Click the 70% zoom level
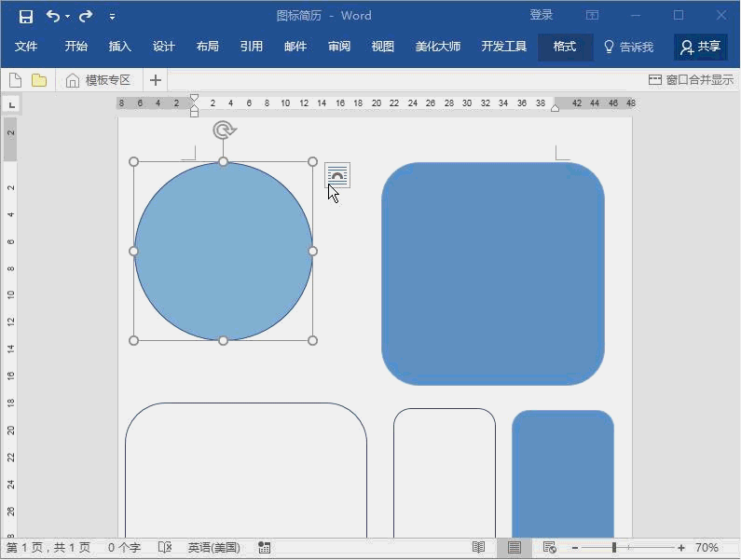The height and width of the screenshot is (560, 741). click(707, 548)
